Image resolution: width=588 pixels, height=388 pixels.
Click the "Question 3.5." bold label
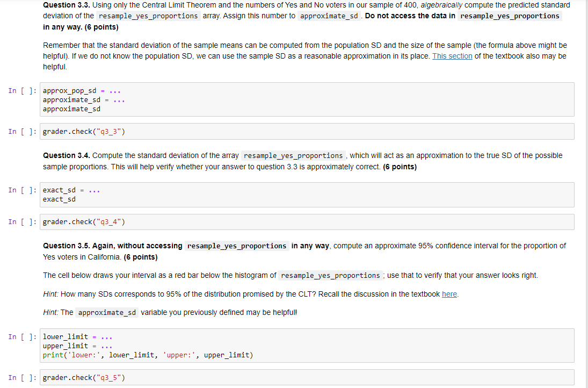coord(67,246)
